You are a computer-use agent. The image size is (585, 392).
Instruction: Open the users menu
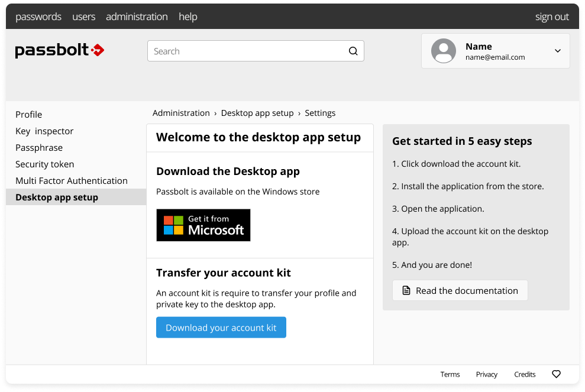[x=83, y=17]
